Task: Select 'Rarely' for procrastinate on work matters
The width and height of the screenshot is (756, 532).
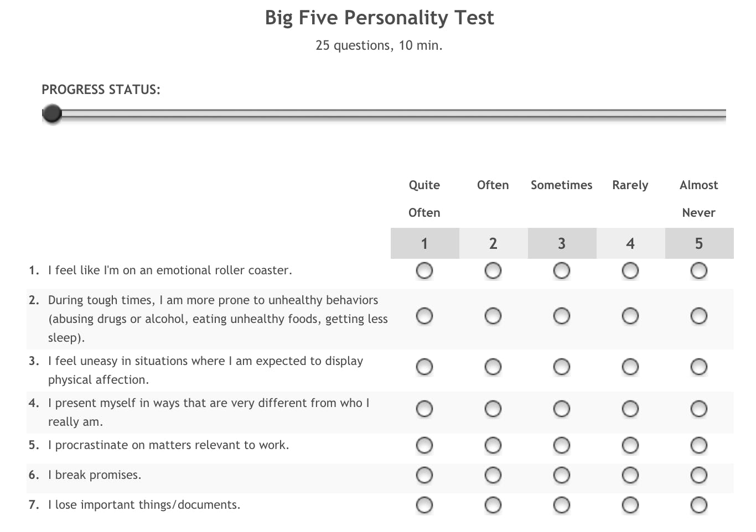Action: (630, 446)
